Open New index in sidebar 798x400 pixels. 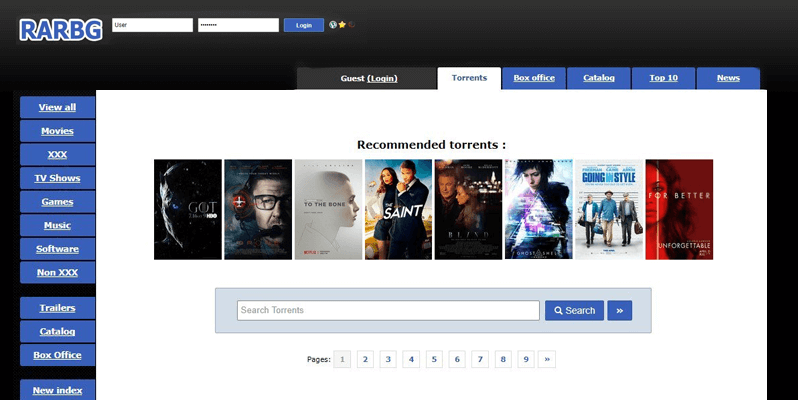point(58,390)
